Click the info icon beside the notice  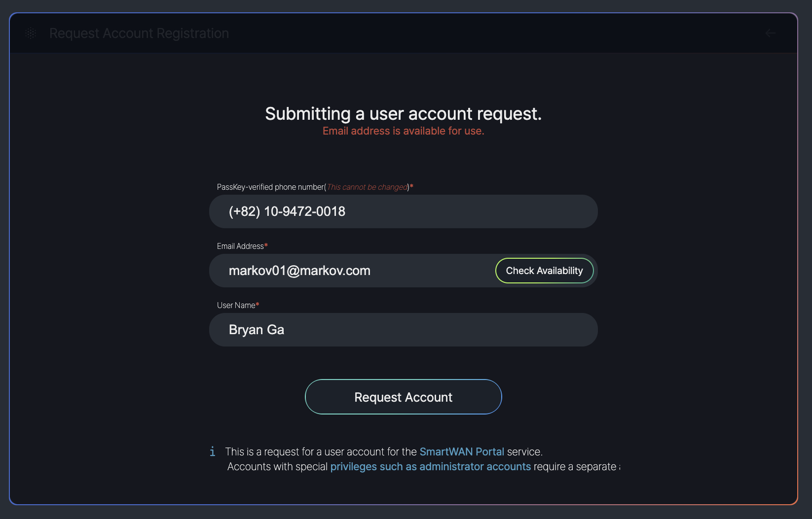213,451
